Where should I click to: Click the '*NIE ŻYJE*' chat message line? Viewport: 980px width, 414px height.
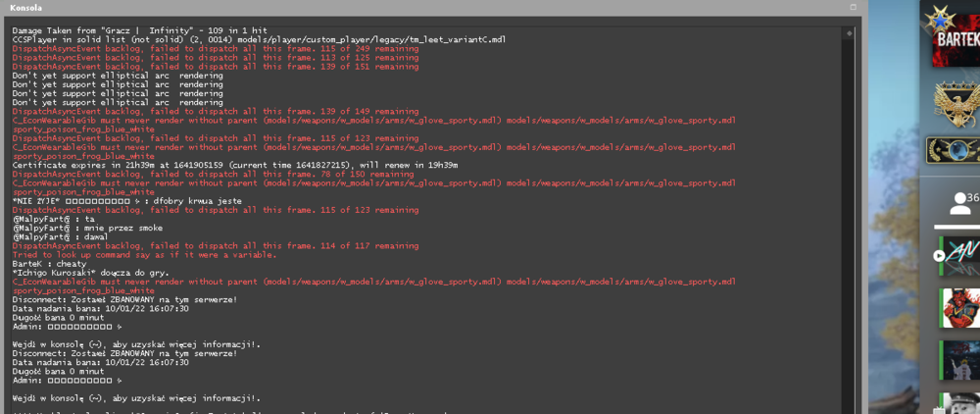[126, 201]
